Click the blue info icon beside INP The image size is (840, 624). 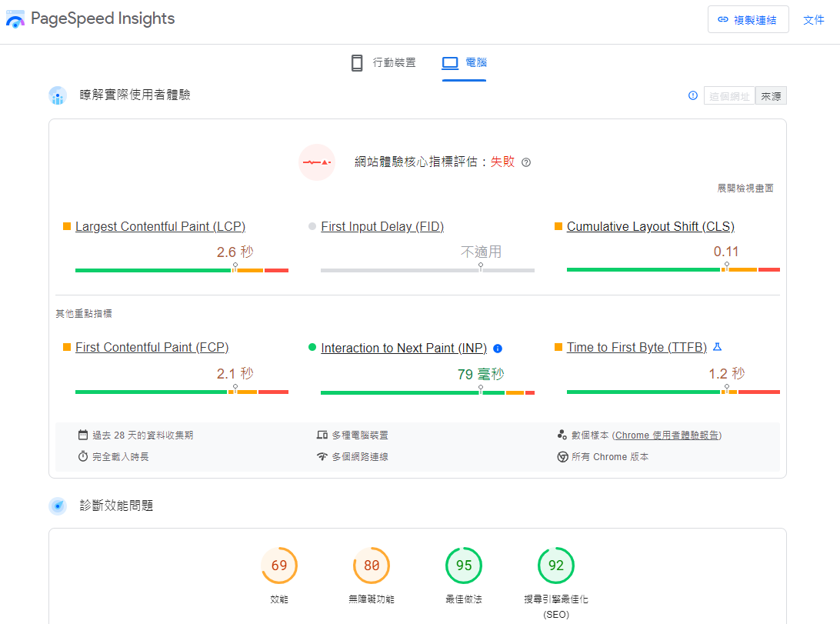pyautogui.click(x=498, y=349)
